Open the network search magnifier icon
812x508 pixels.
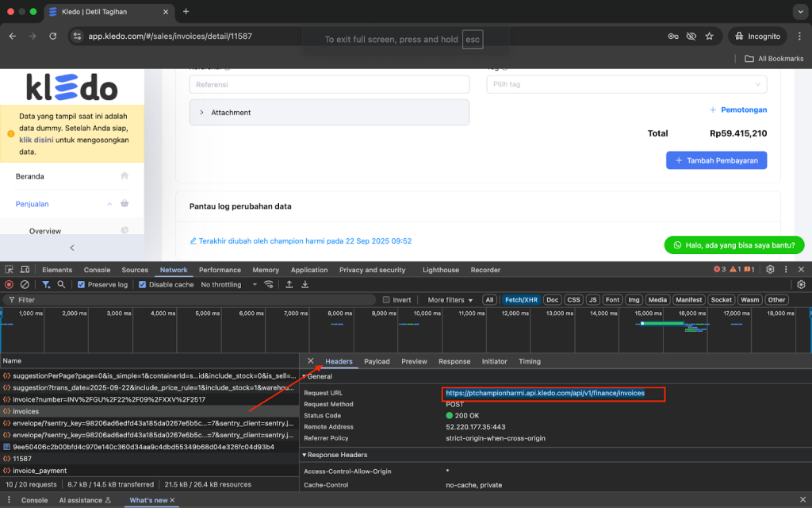click(x=61, y=284)
